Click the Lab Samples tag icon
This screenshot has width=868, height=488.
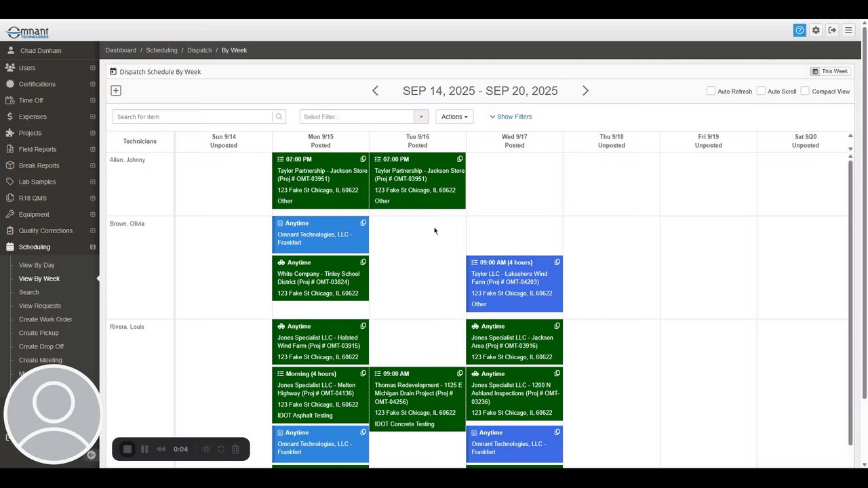click(9, 182)
